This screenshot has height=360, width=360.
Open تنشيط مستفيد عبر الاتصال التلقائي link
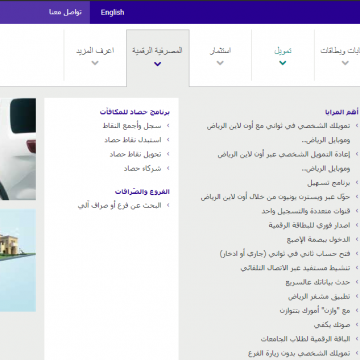[x=296, y=268]
